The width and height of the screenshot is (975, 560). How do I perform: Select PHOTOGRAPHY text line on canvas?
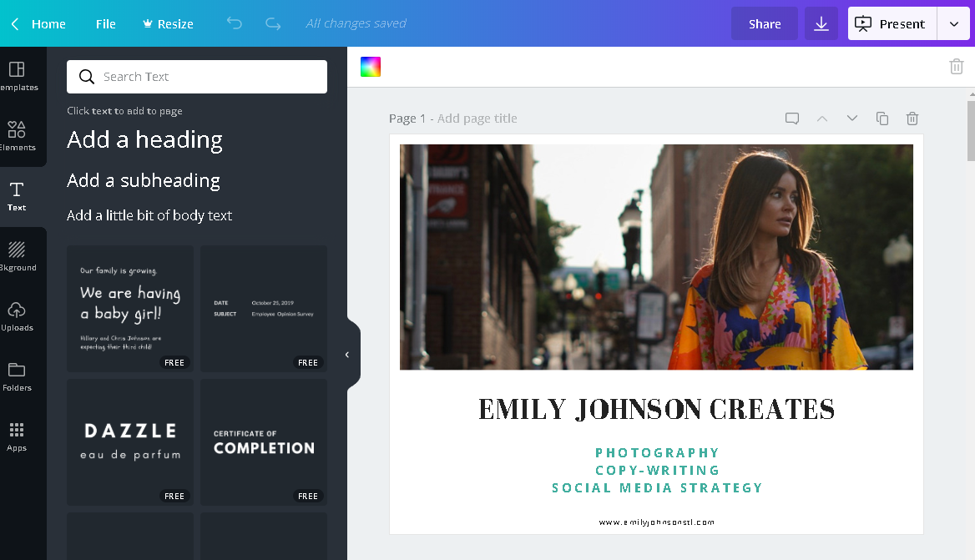657,452
